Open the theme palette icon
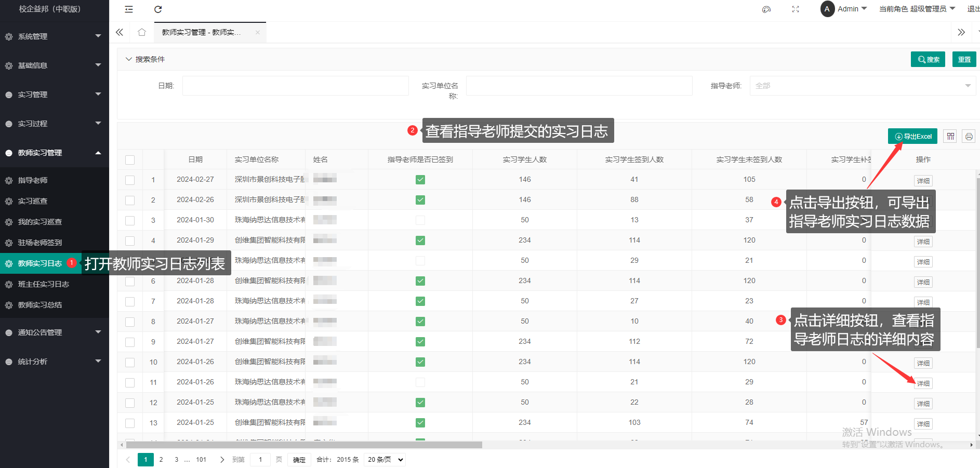This screenshot has width=980, height=468. point(766,9)
